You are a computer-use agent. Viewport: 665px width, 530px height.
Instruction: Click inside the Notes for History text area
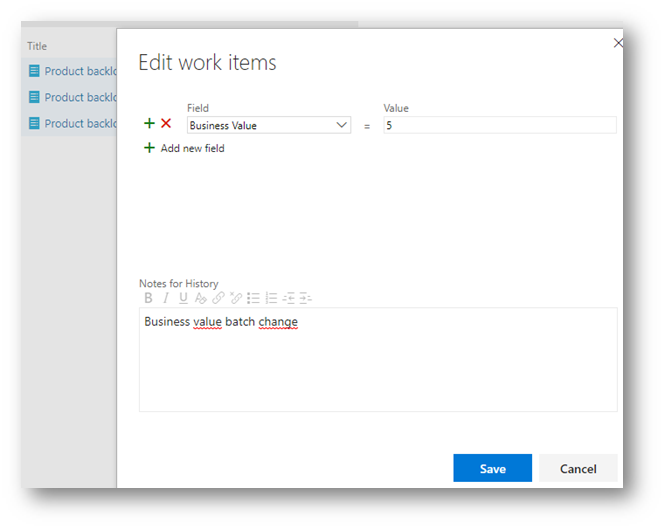coord(377,365)
